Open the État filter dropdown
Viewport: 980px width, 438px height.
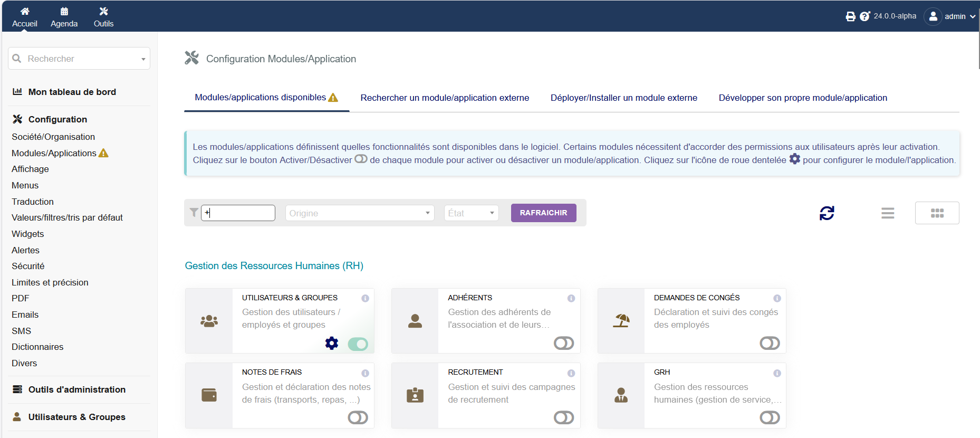(x=471, y=213)
